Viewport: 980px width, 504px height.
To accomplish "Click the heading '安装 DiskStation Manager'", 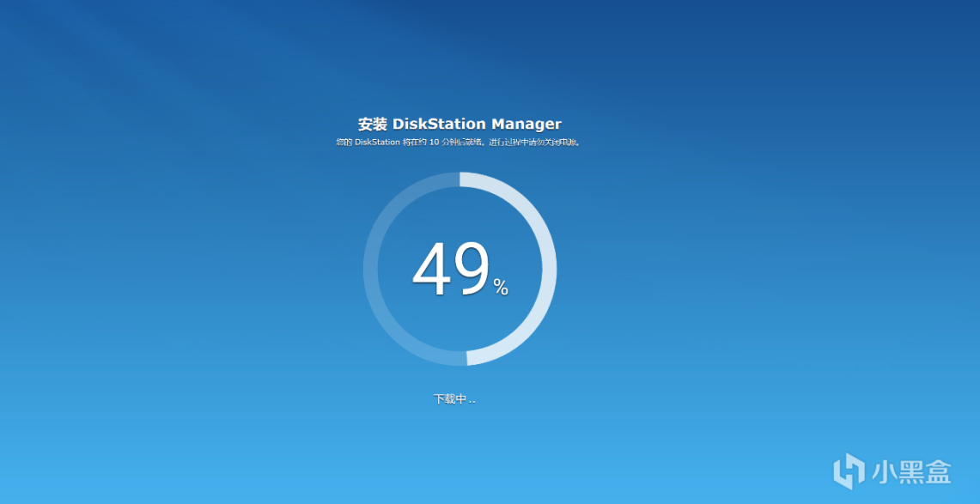I will [460, 124].
